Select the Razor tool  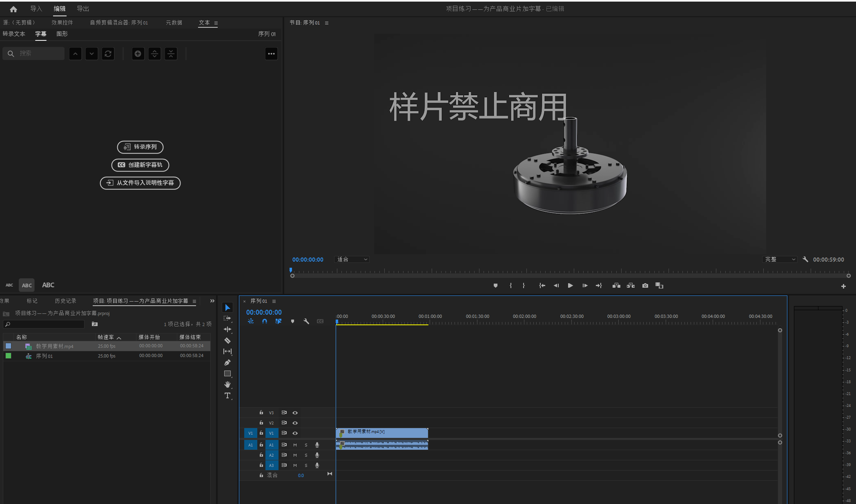(x=227, y=340)
